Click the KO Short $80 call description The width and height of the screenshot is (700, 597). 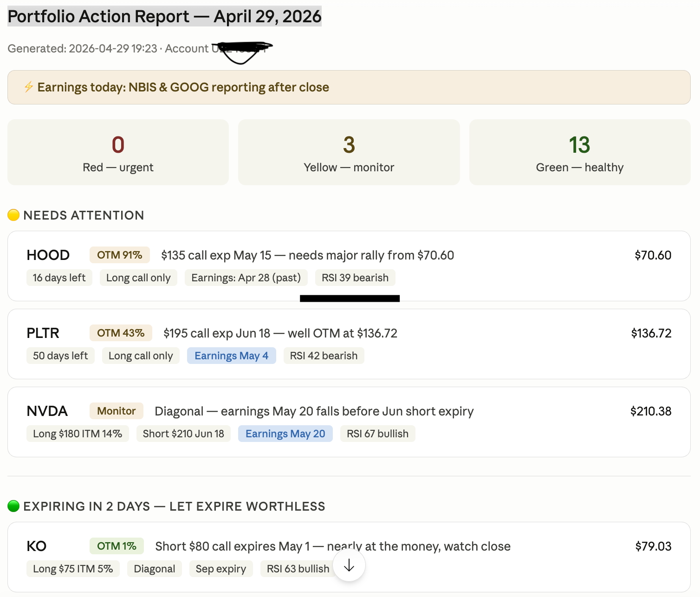pos(333,546)
